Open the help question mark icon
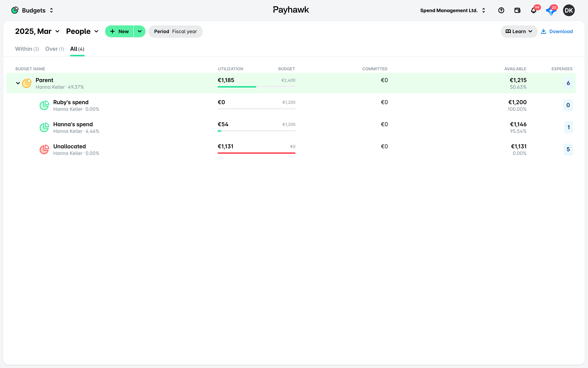The height and width of the screenshot is (368, 588). (501, 10)
